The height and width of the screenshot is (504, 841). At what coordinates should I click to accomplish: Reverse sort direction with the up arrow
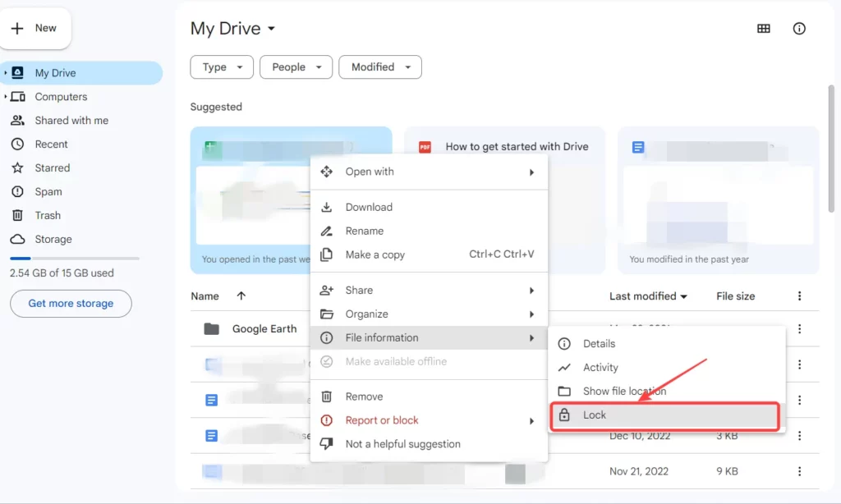[x=241, y=296]
